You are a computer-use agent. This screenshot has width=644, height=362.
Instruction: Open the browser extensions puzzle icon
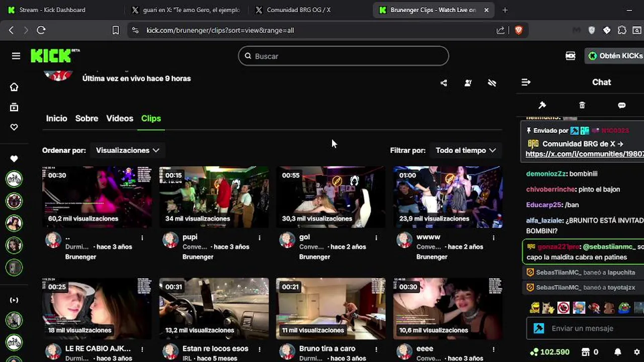(x=622, y=30)
